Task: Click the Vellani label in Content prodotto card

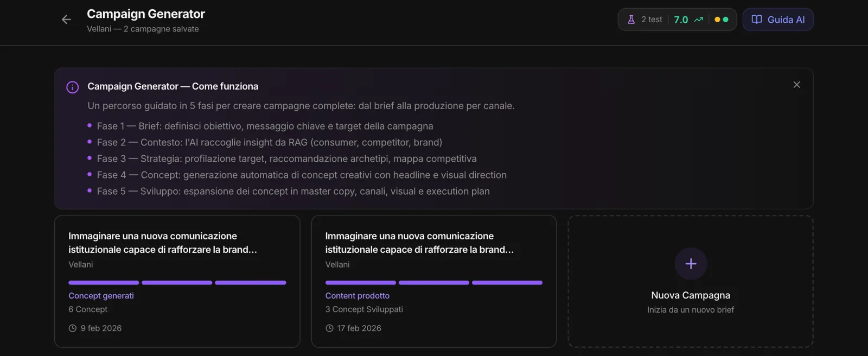Action: point(337,264)
